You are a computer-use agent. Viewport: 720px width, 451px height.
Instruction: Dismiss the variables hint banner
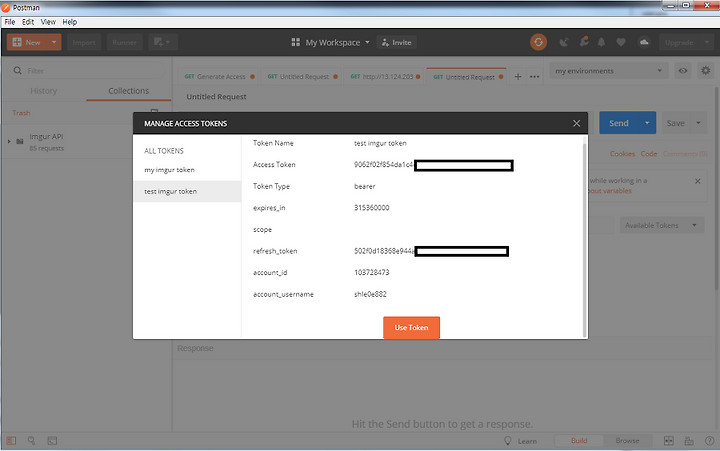click(x=698, y=181)
